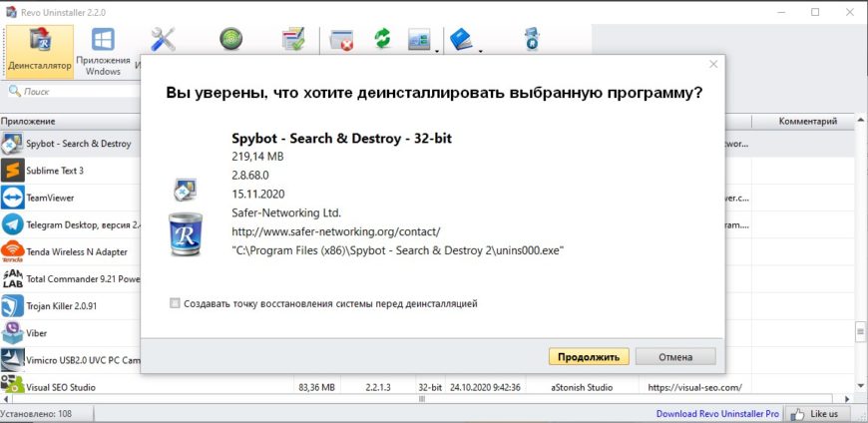
Task: Open the blue book help icon
Action: (461, 40)
